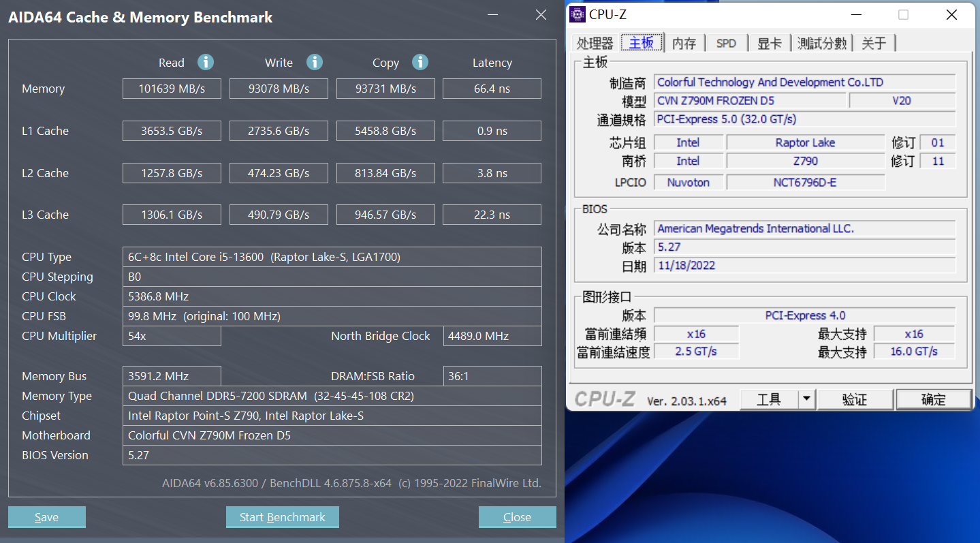Click the L1 Cache Latency value 0.9 ns

click(492, 131)
